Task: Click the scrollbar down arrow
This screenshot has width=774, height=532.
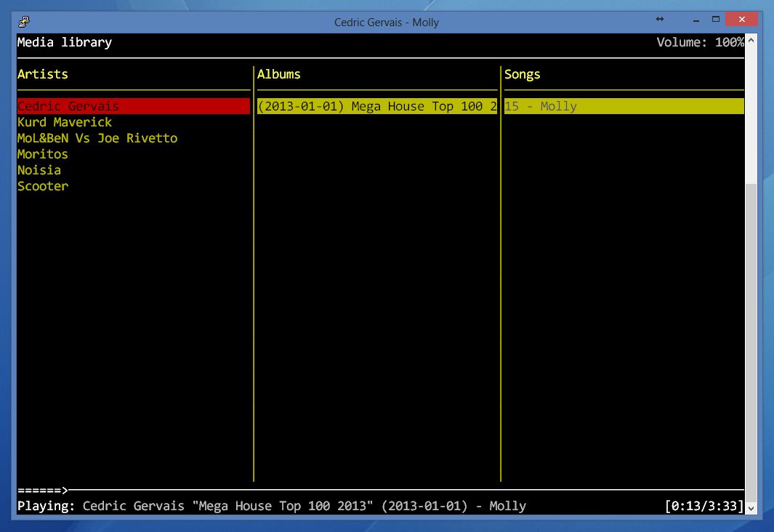Action: [751, 508]
